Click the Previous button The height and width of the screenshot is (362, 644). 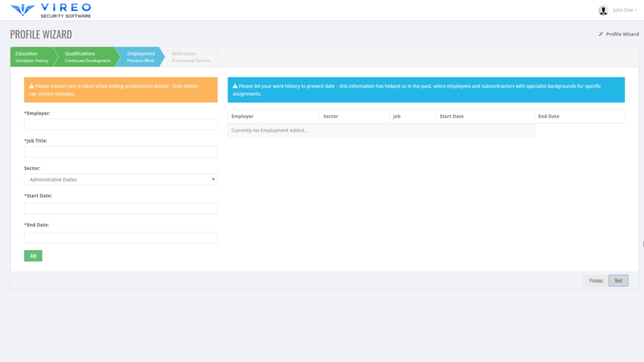(595, 280)
